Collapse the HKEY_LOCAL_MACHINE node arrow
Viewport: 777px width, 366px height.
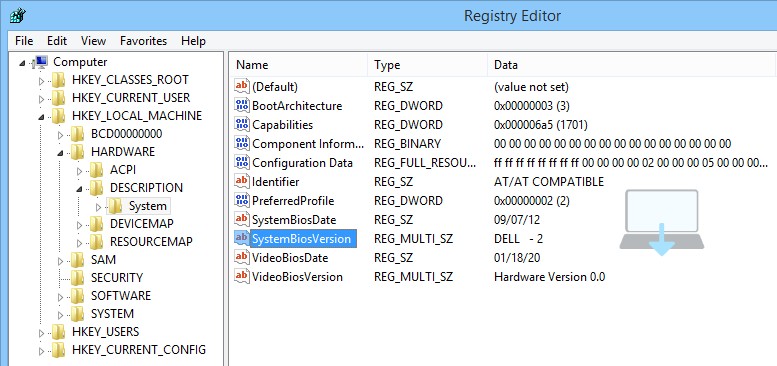coord(41,117)
